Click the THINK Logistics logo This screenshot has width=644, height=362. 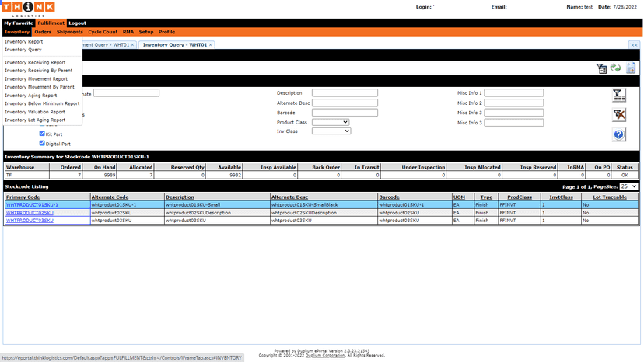28,9
